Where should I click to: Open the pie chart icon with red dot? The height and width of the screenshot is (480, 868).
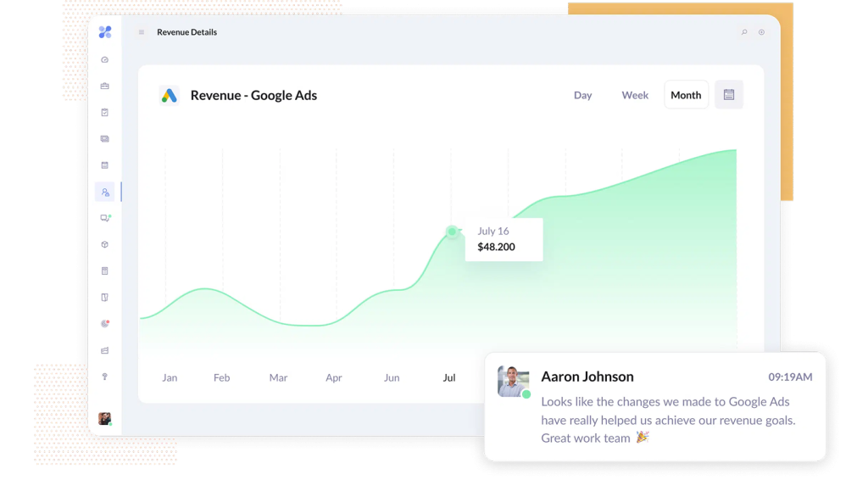point(105,323)
